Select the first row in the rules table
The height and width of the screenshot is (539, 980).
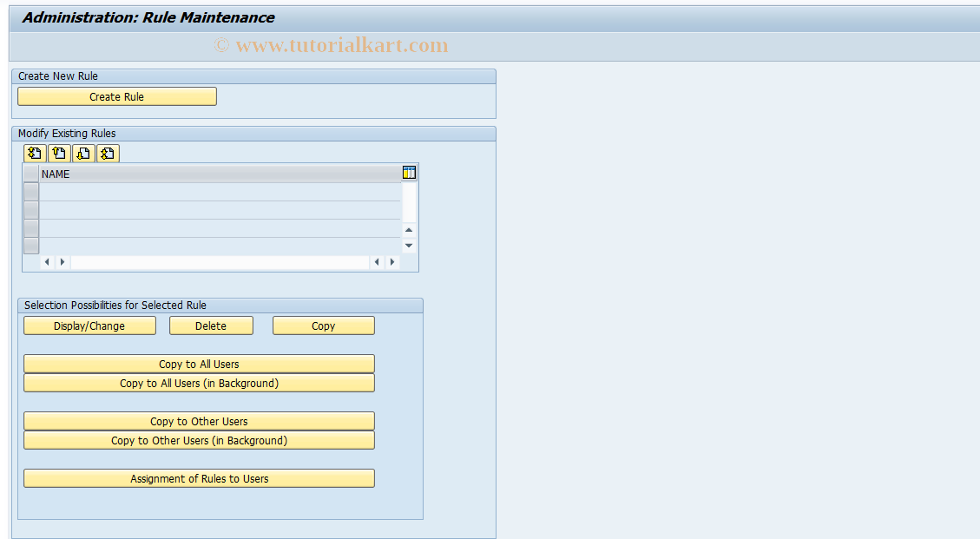tap(31, 191)
